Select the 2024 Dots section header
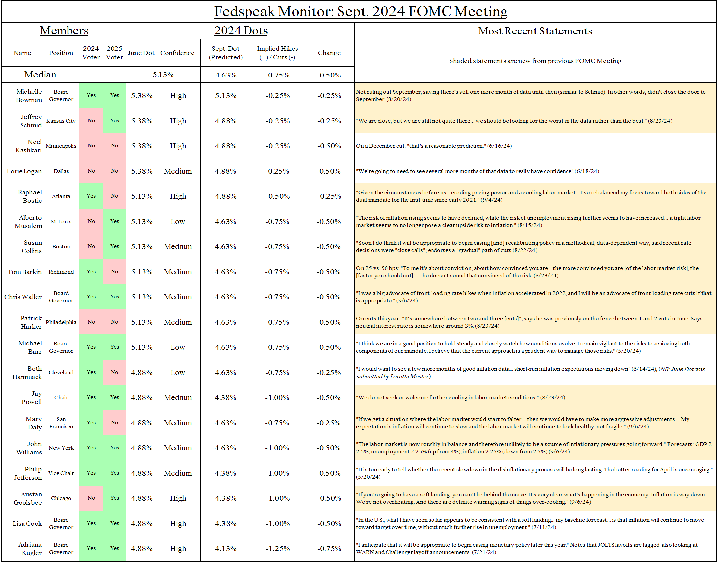728x563 pixels. tap(241, 31)
